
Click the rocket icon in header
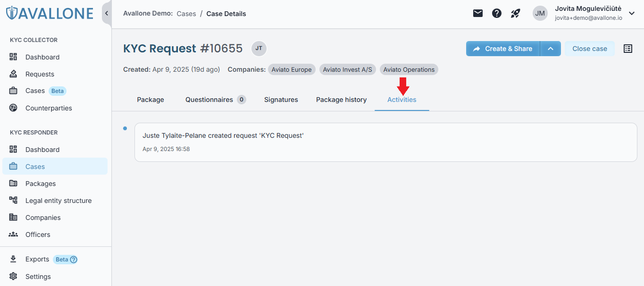pyautogui.click(x=516, y=13)
